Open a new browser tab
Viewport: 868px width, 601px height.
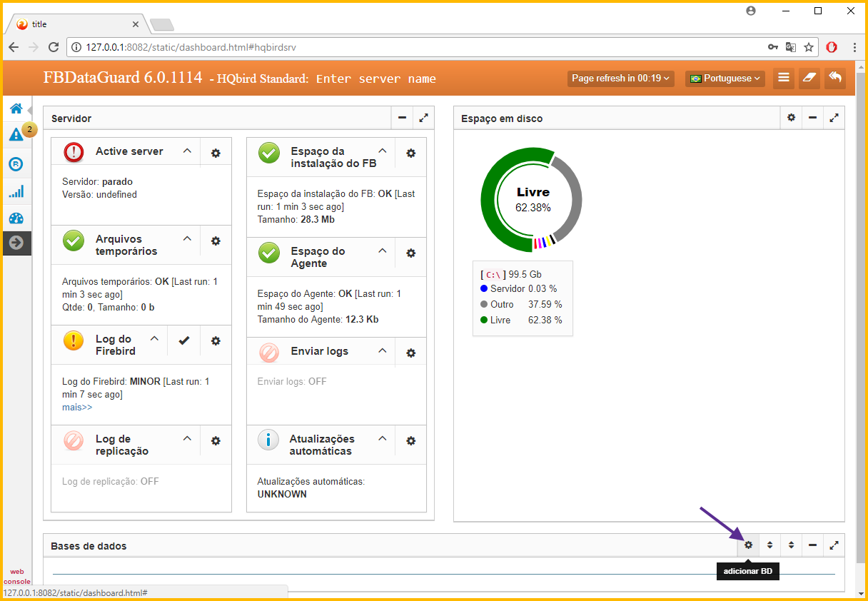(162, 25)
